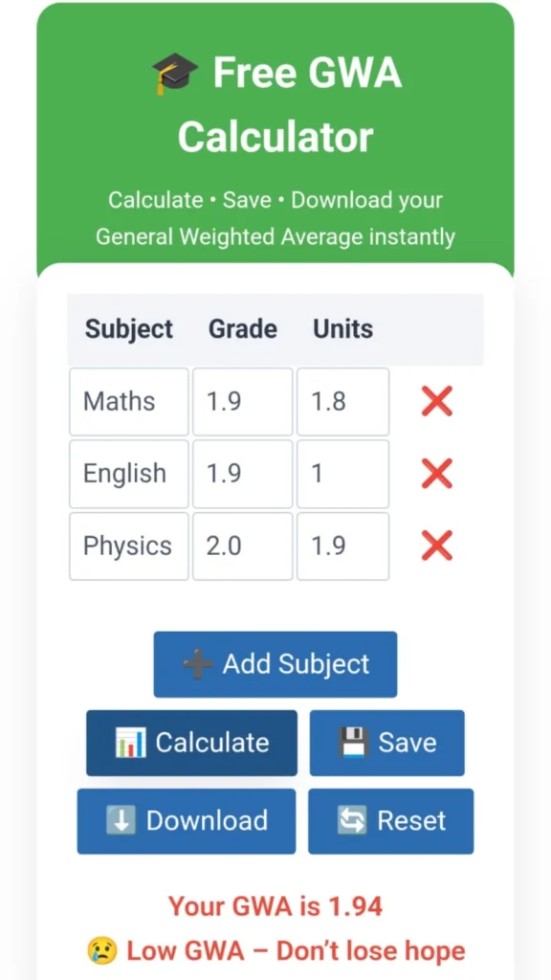Click the plus icon on Add Subject

coord(195,663)
